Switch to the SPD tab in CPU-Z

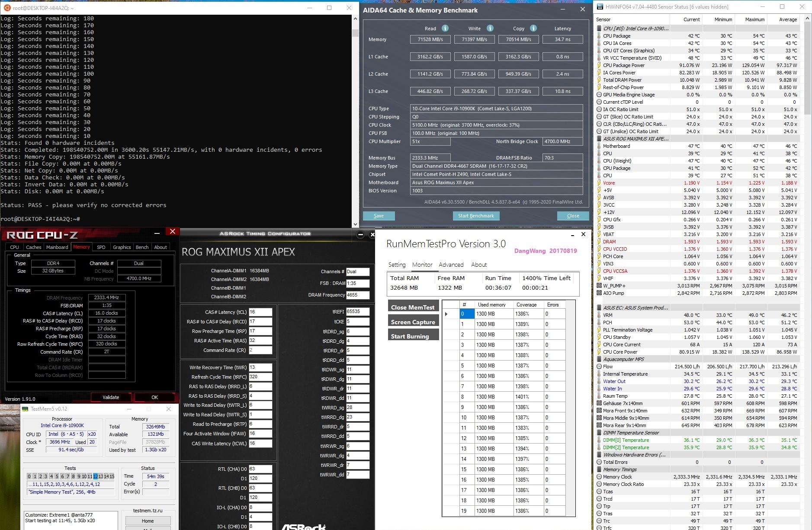pyautogui.click(x=101, y=247)
